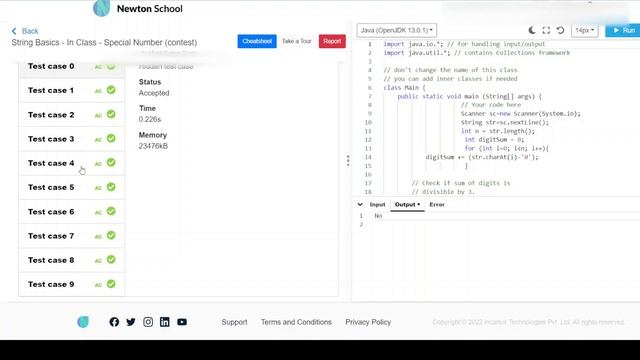Click the time value '0.226s'
The height and width of the screenshot is (360, 640).
click(150, 119)
